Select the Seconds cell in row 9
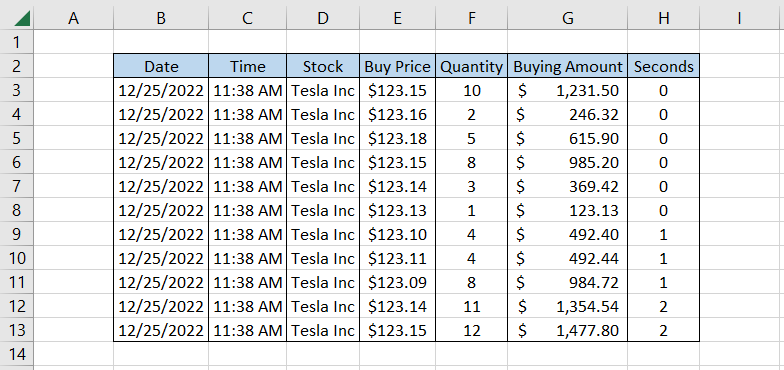 [x=664, y=234]
